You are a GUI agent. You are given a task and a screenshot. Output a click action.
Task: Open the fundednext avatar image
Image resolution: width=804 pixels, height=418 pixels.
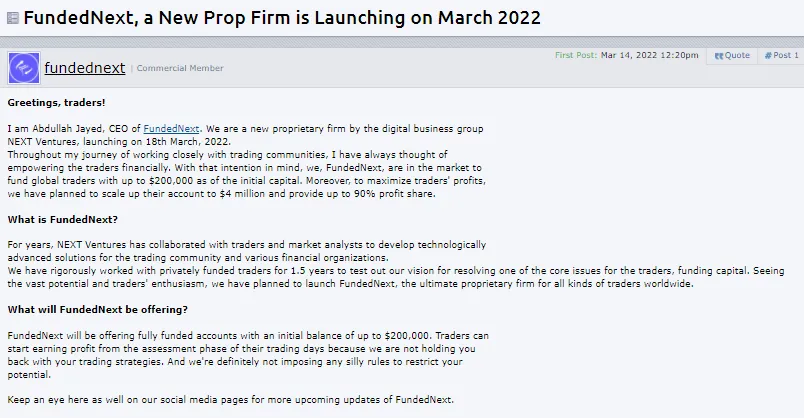pos(23,68)
